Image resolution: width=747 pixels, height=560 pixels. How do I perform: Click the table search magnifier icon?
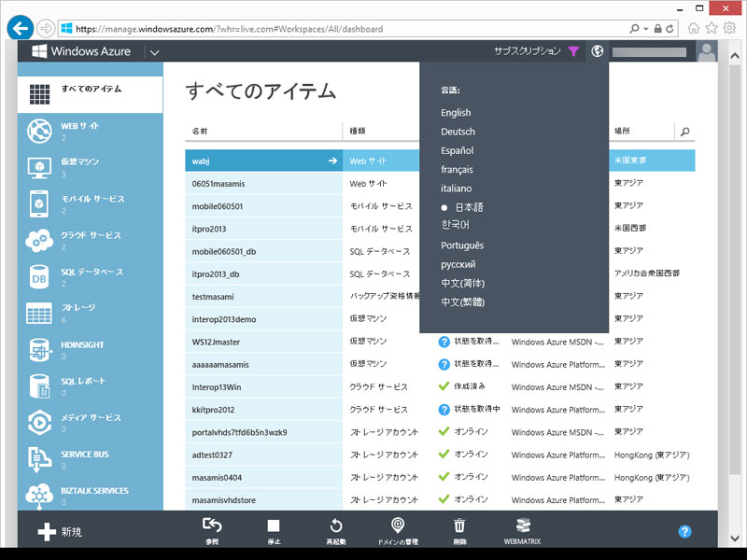pos(685,132)
